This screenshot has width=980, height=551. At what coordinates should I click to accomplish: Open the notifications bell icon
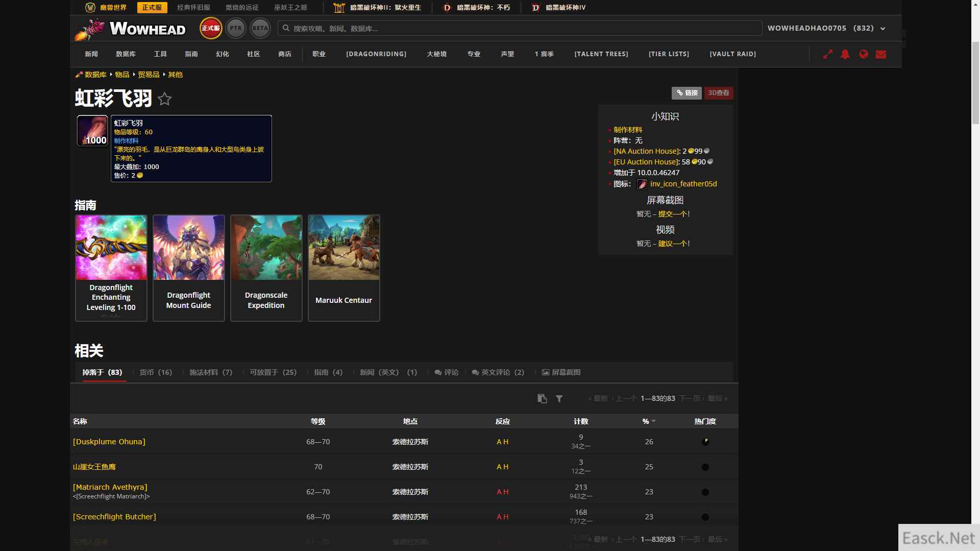845,54
